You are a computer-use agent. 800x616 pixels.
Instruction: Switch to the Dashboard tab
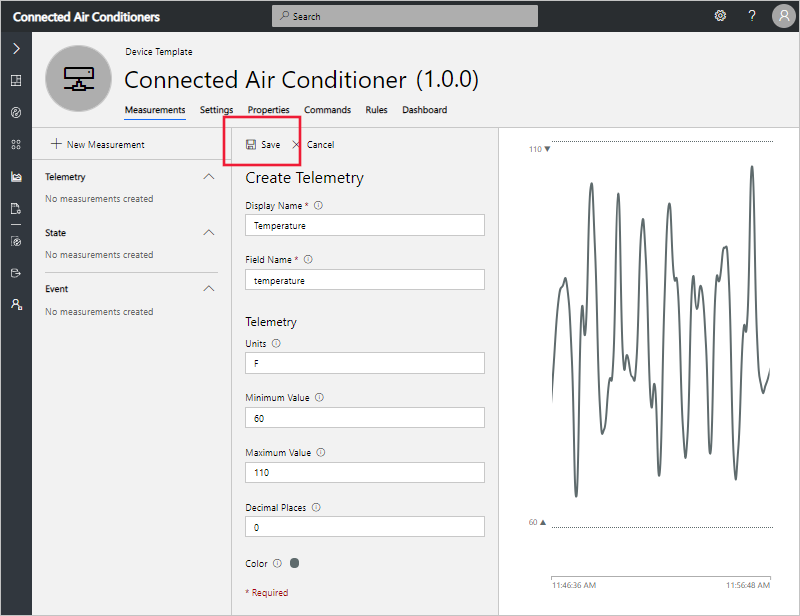(x=424, y=110)
